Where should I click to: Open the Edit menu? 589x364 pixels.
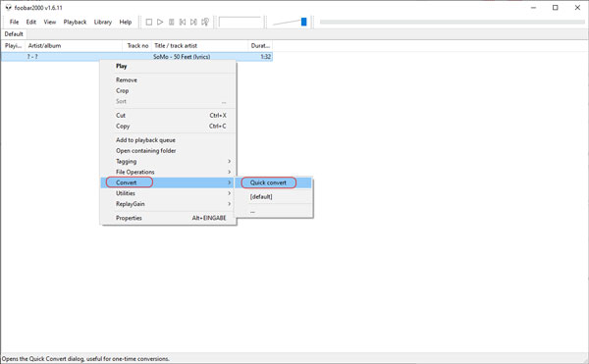31,23
